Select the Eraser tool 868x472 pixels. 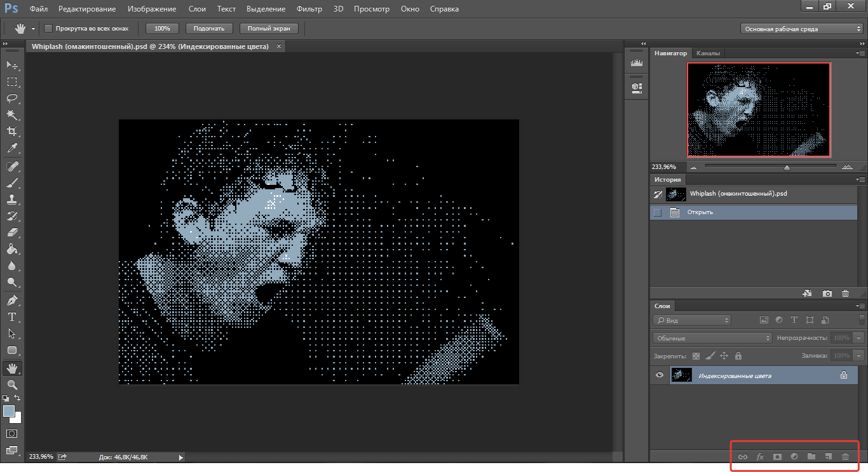point(12,233)
